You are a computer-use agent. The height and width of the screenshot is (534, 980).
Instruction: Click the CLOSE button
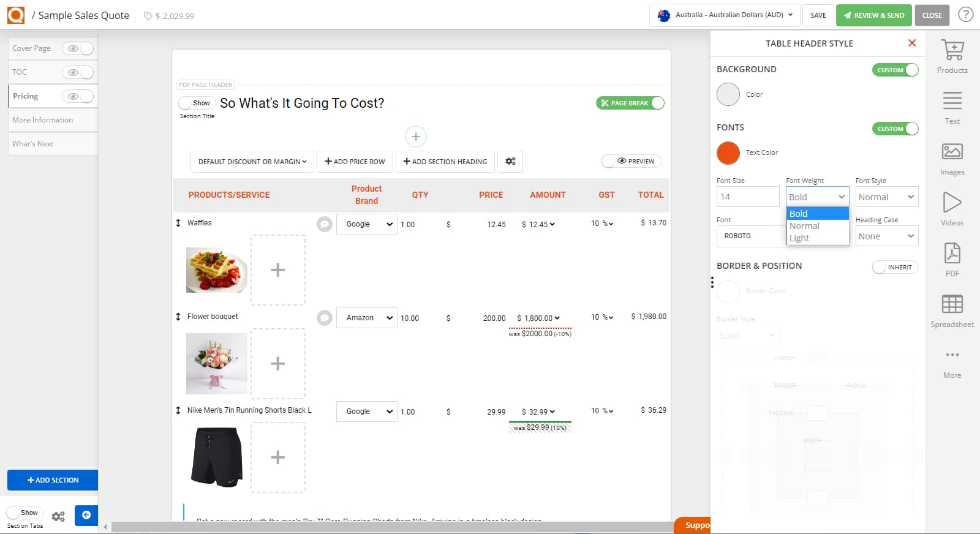coord(932,15)
